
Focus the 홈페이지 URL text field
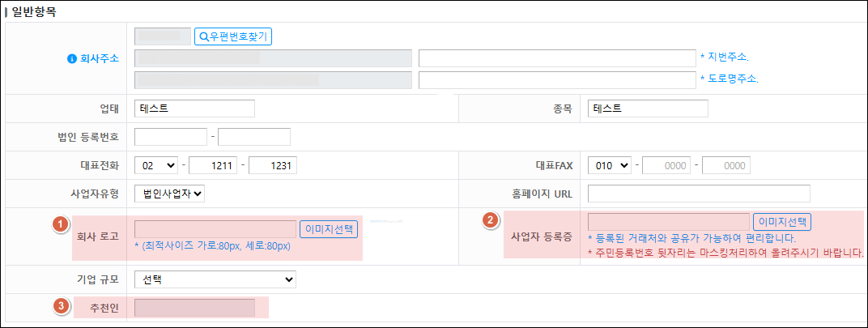point(699,193)
